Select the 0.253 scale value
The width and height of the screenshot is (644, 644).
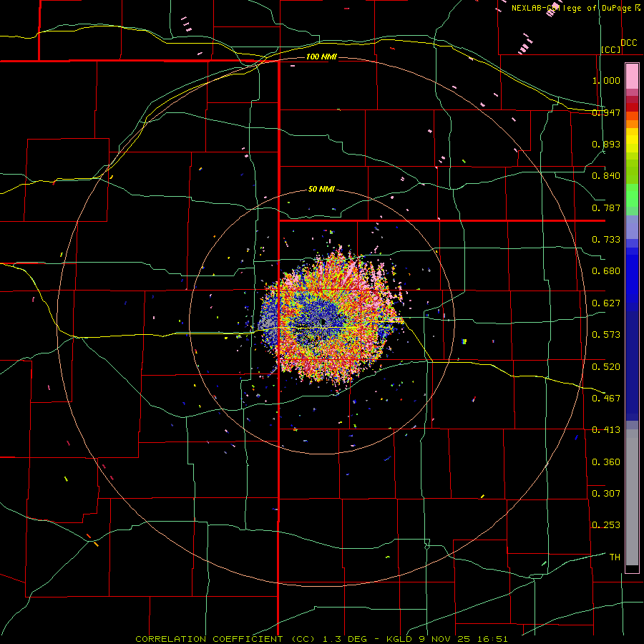[606, 525]
